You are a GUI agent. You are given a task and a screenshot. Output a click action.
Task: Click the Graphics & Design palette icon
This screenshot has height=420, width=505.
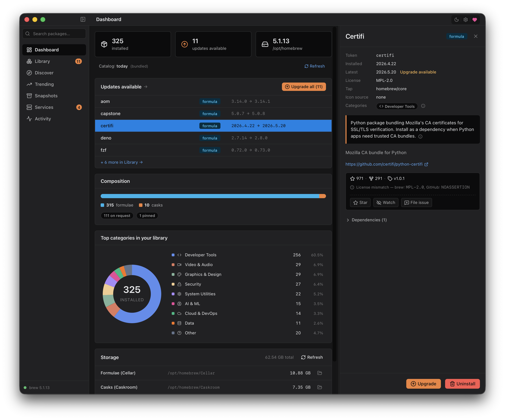[179, 274]
